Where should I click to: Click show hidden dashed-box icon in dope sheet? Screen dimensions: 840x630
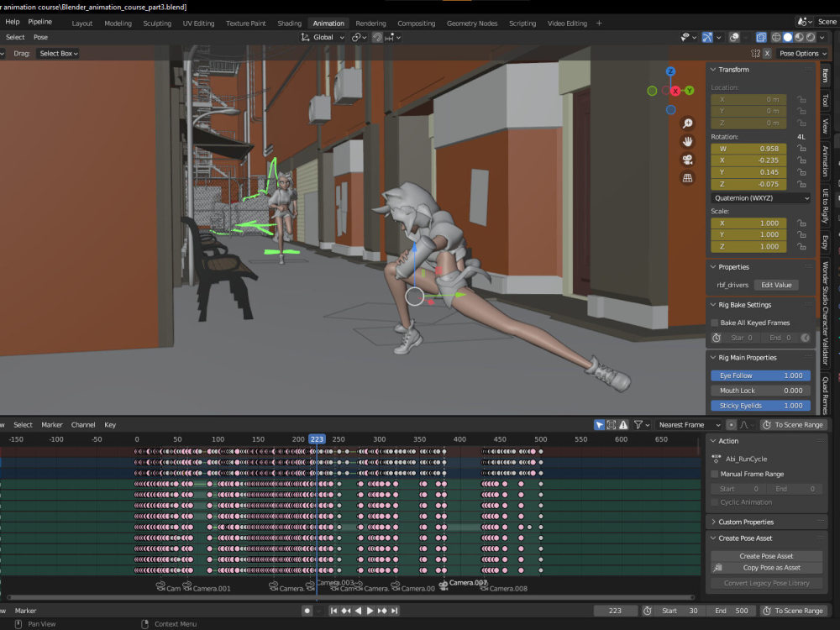pyautogui.click(x=612, y=425)
